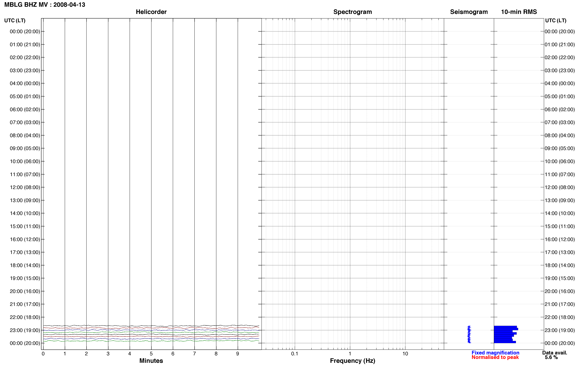Click left axis label 01:00 (21:00)
Image resolution: width=588 pixels, height=368 pixels.
click(x=25, y=45)
